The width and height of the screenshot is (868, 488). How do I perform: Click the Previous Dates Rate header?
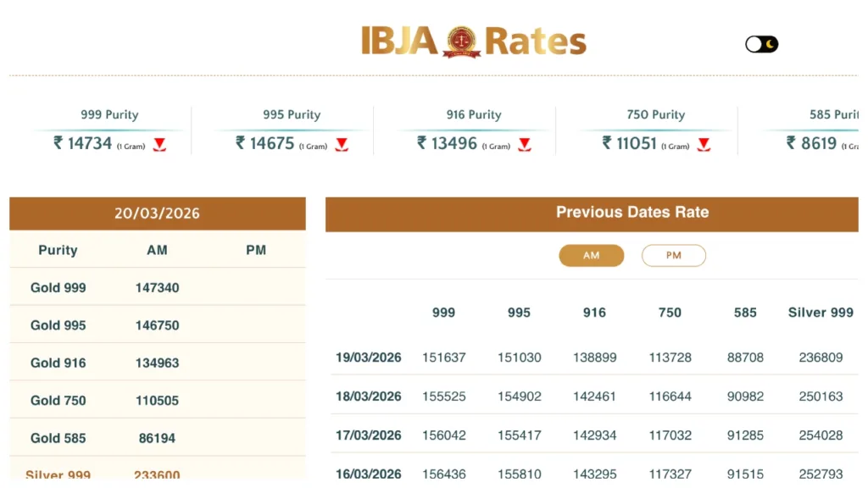[632, 213]
